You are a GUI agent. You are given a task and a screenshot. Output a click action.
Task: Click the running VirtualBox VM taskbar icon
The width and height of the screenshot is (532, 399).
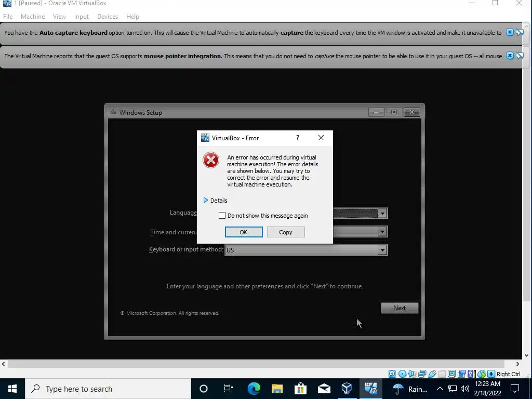(370, 389)
